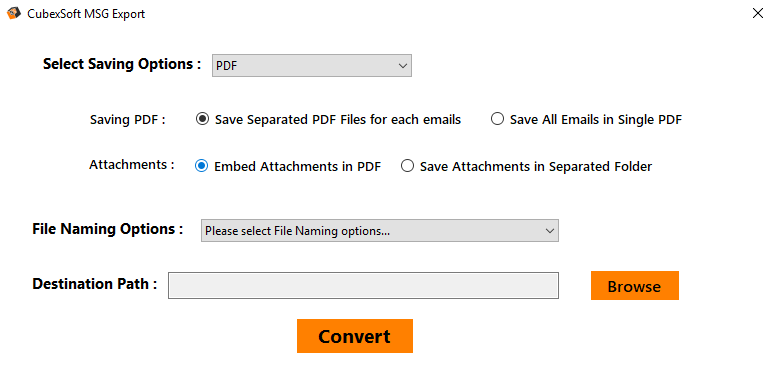Click the orange Browse button
The width and height of the screenshot is (770, 378).
[634, 286]
